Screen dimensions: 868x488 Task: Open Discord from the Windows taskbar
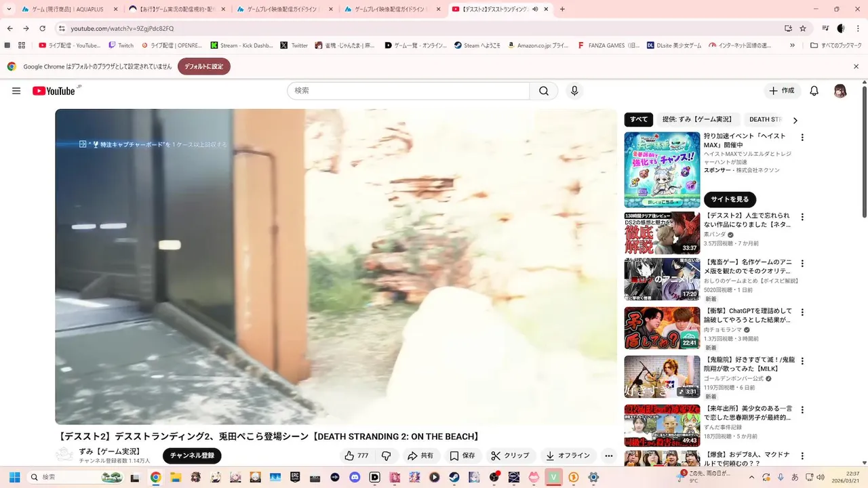(x=355, y=477)
